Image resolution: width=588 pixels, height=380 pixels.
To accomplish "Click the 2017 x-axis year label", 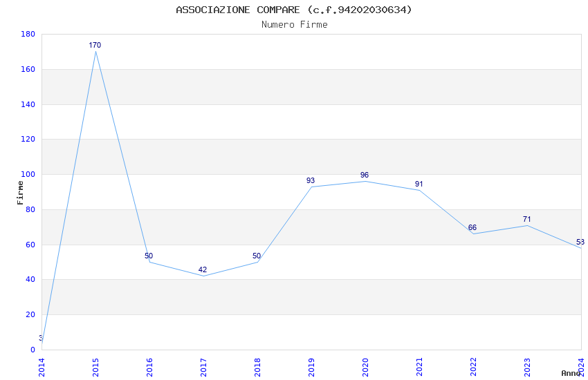I will [x=203, y=368].
